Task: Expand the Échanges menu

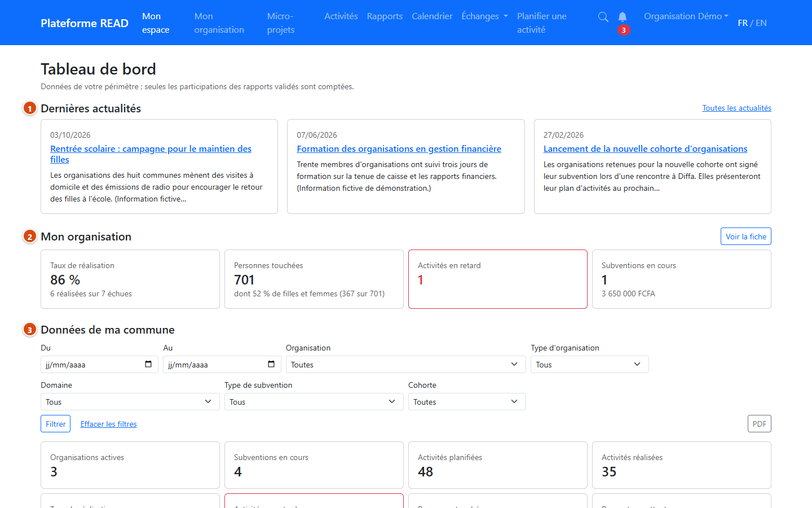Action: [x=484, y=16]
